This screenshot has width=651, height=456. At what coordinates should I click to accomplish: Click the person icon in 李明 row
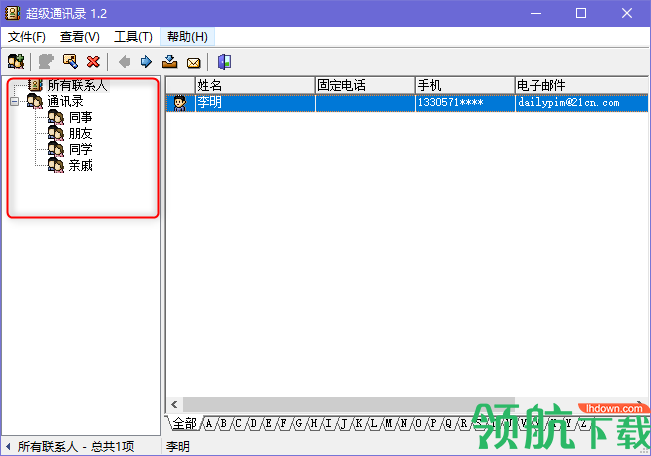coord(180,103)
